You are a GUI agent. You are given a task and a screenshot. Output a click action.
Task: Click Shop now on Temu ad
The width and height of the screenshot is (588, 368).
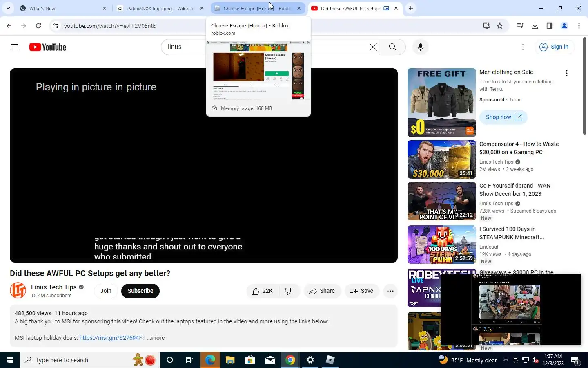503,117
